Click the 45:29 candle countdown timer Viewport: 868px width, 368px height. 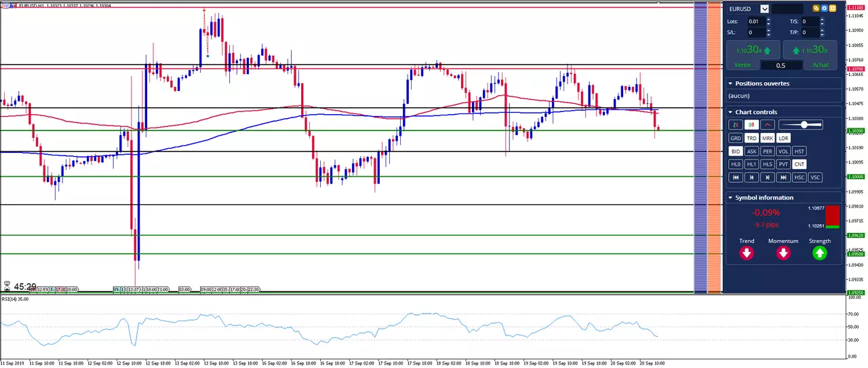(x=24, y=287)
